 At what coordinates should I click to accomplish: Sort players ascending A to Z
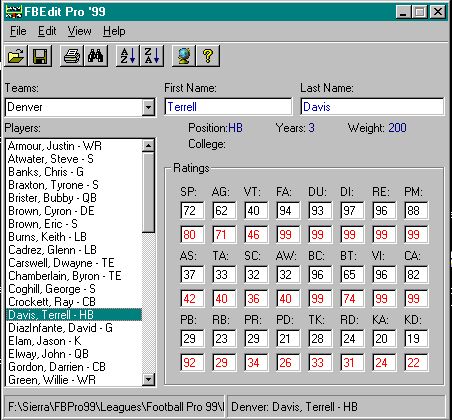(x=128, y=56)
